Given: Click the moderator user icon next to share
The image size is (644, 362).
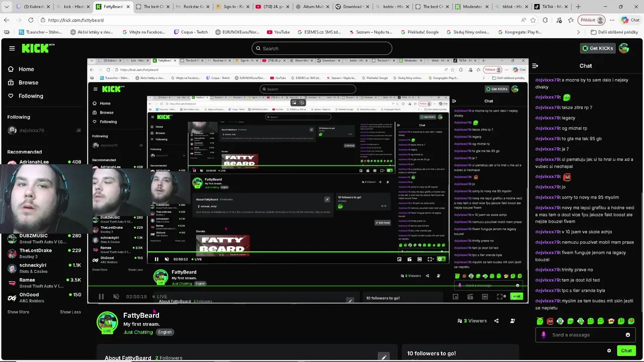Looking at the screenshot, I should coord(513,321).
